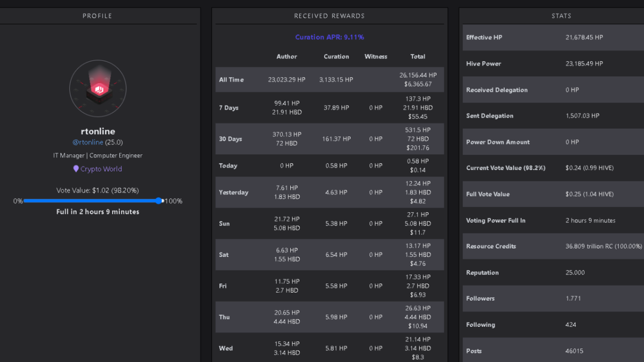Click the STATS panel header
Viewport: 644px width, 362px height.
pyautogui.click(x=561, y=16)
